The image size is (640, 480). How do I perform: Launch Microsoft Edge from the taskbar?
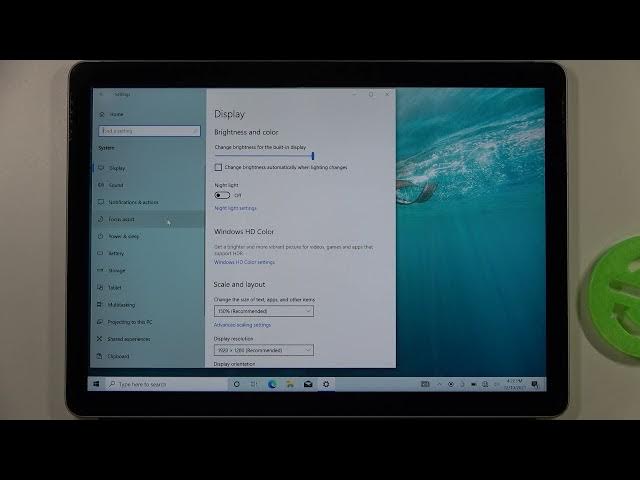(x=272, y=384)
